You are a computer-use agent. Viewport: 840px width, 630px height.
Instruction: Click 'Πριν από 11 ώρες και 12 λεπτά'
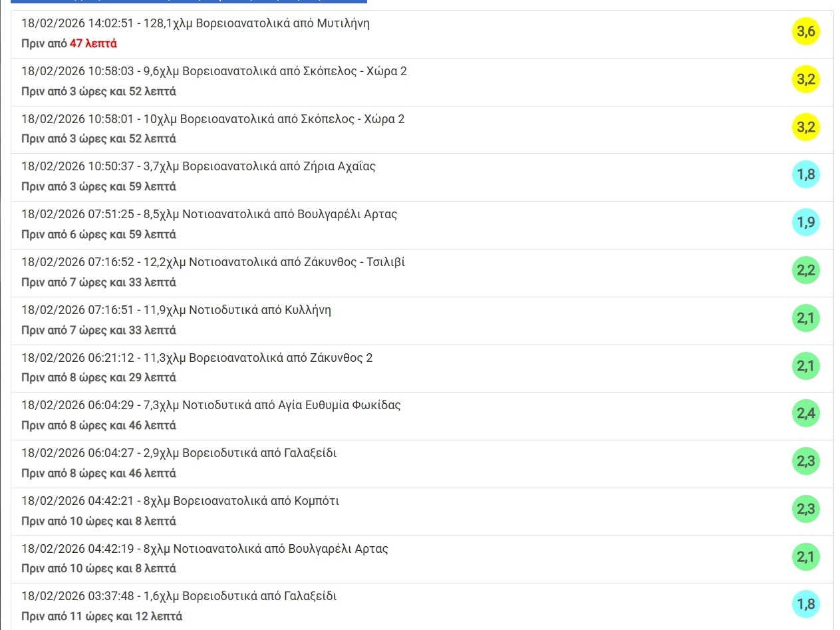pyautogui.click(x=101, y=617)
